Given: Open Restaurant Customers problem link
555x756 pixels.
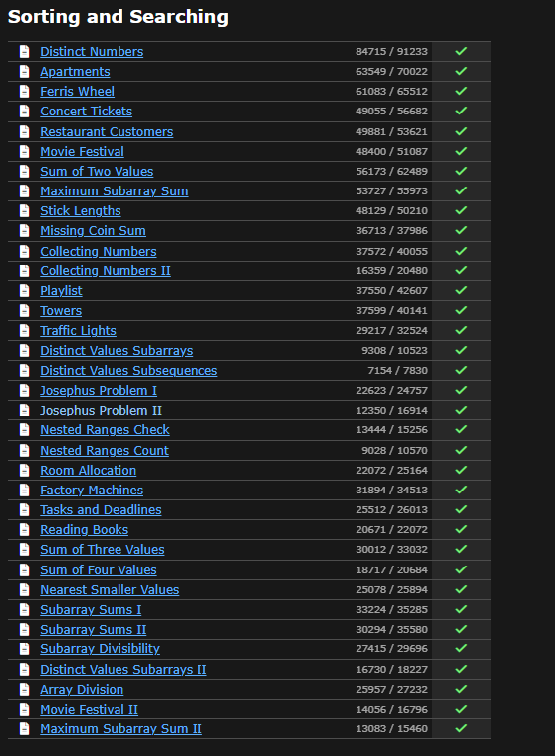Looking at the screenshot, I should click(107, 132).
